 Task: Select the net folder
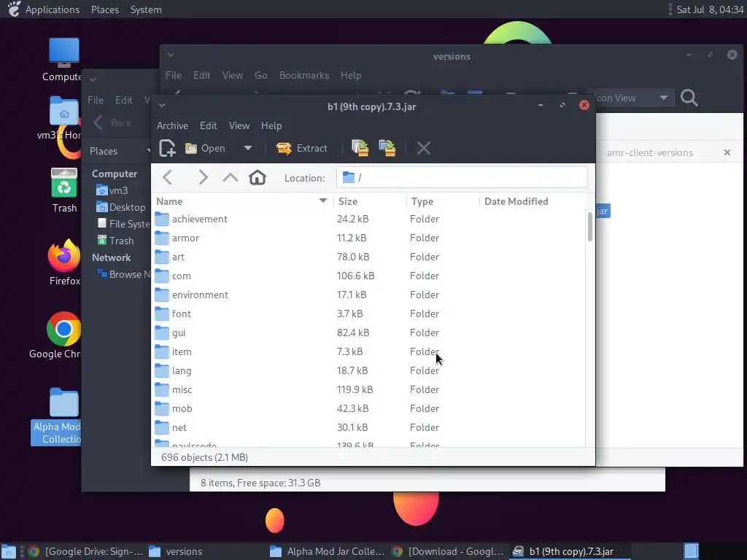point(368,427)
